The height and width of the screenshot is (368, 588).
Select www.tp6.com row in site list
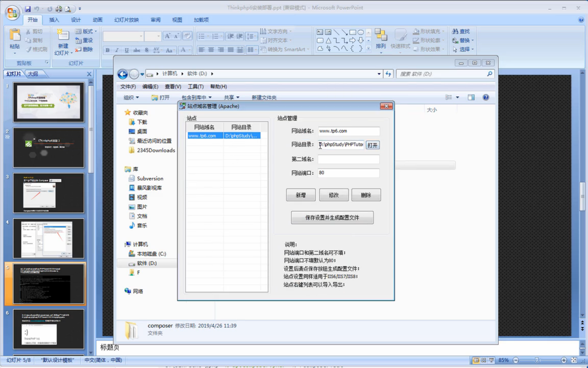coord(224,136)
